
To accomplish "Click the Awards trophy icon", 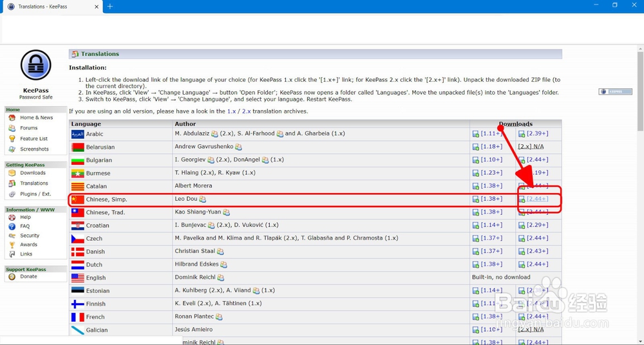I will [x=12, y=245].
